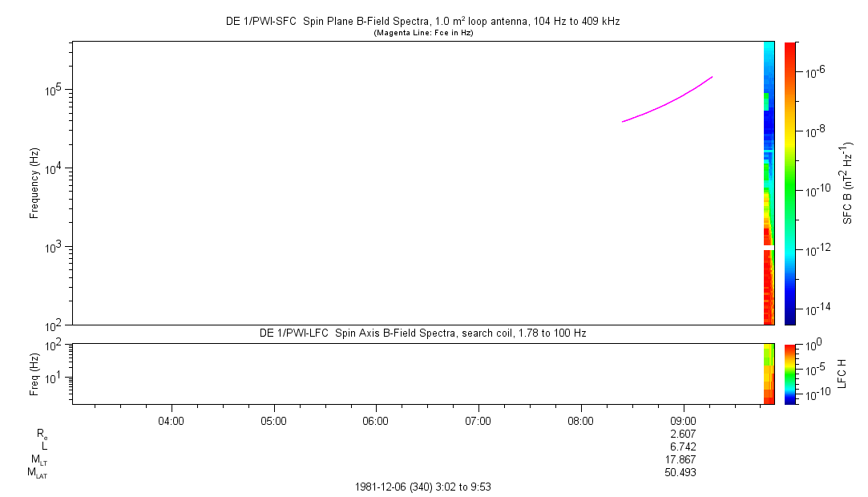Viewport: 868px width, 497px height.
Task: Click the DE 1/PWI-LFC lower panel title
Action: 422,333
